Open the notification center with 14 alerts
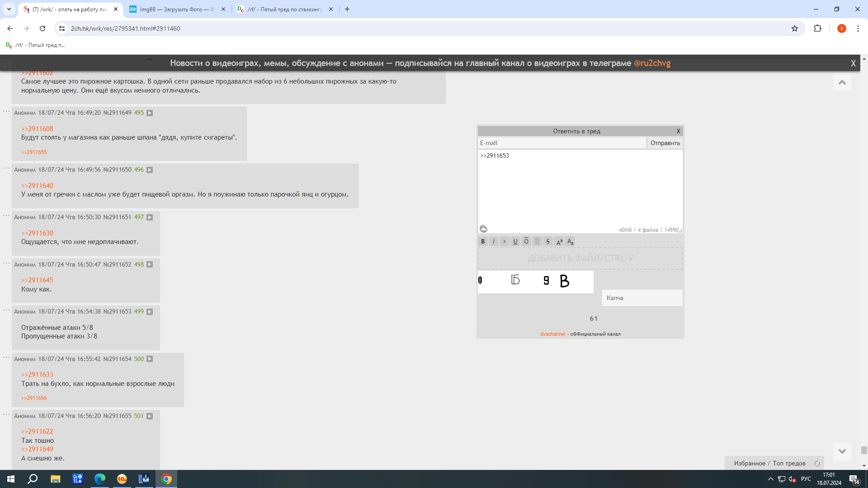The width and height of the screenshot is (868, 488). (854, 479)
